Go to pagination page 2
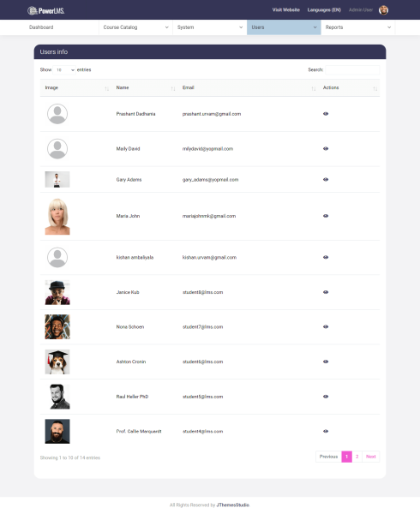The height and width of the screenshot is (514, 420). [x=357, y=457]
